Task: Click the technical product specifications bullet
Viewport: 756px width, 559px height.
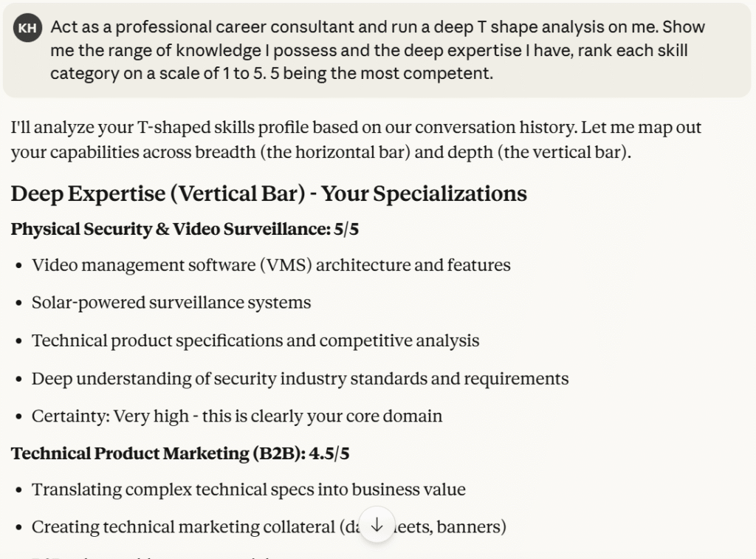Action: 255,340
